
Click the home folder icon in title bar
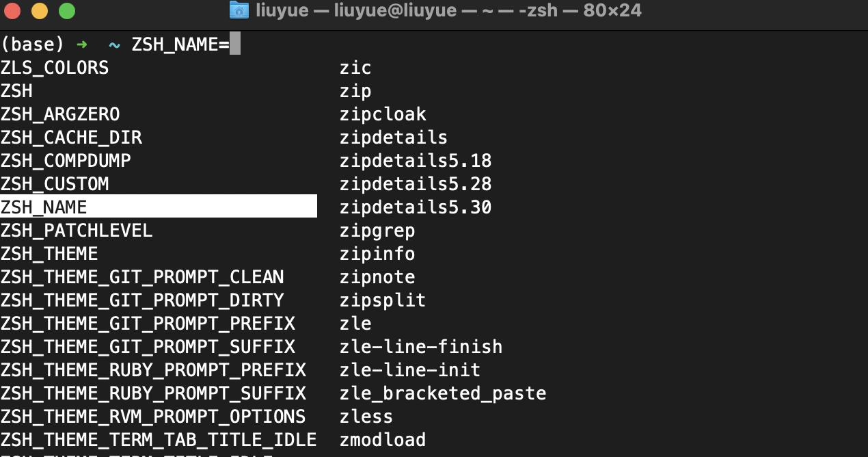pos(239,10)
